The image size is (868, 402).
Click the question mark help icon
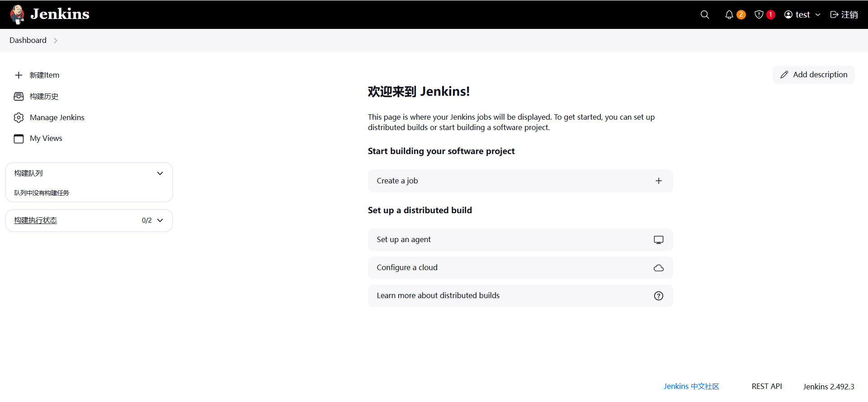click(659, 296)
